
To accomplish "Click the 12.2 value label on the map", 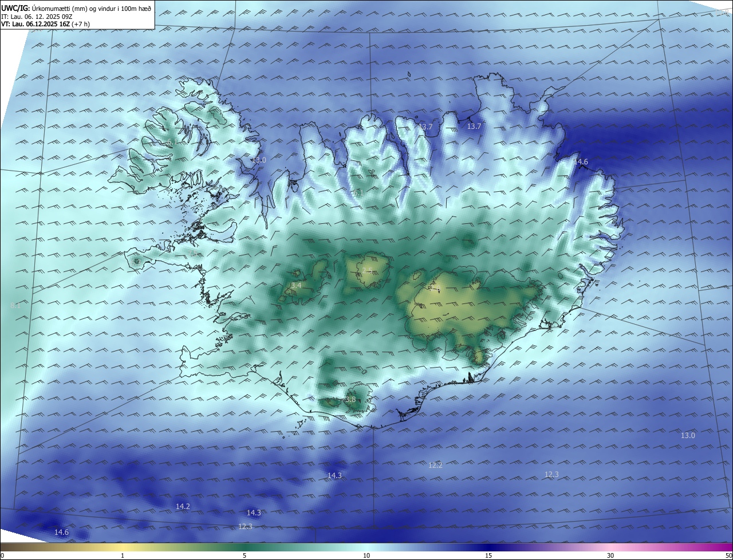I will (x=435, y=465).
